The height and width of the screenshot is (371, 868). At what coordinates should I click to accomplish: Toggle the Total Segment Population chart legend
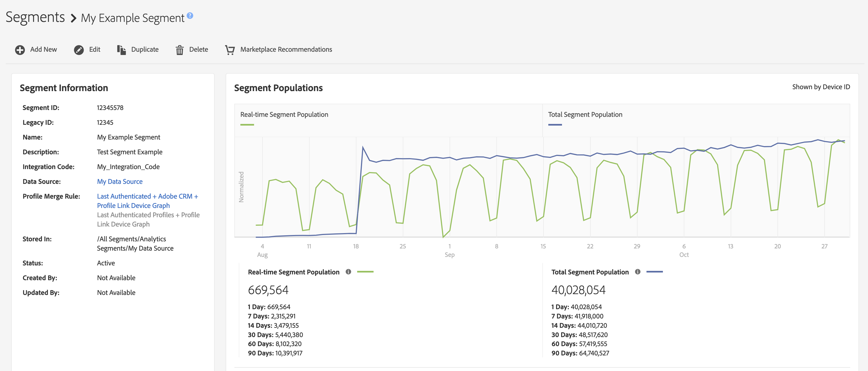(585, 115)
